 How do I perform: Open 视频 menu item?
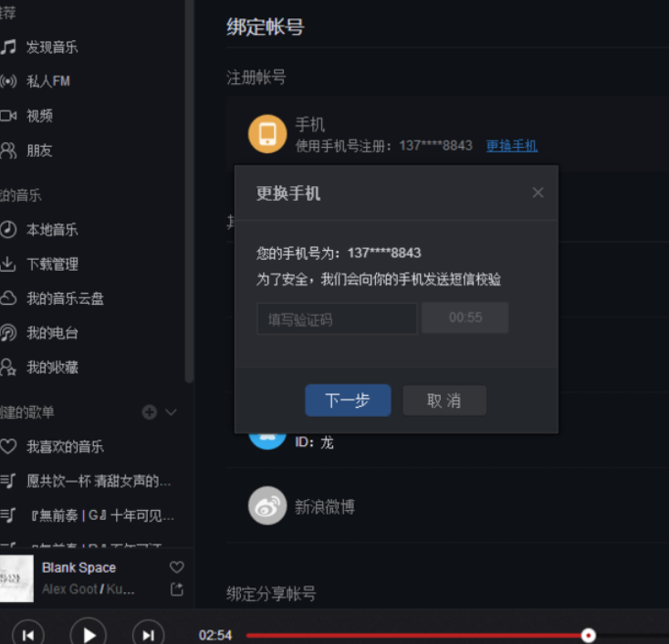click(x=39, y=116)
